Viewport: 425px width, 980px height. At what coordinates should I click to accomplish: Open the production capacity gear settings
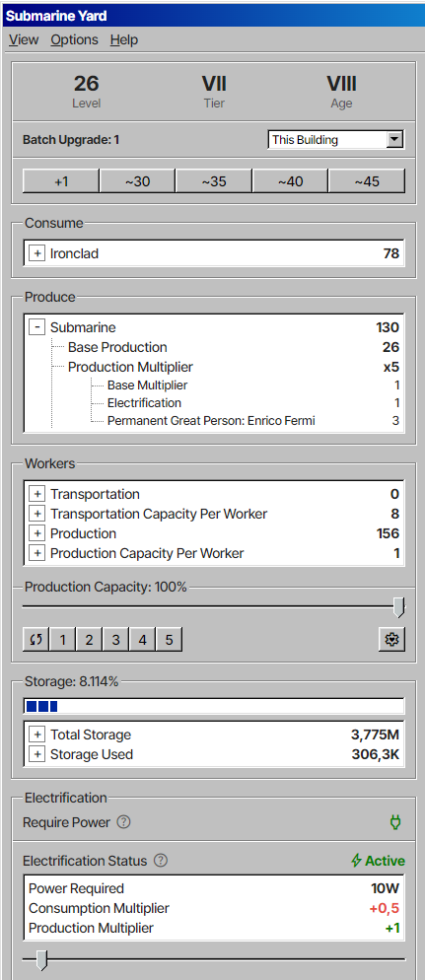(x=391, y=640)
